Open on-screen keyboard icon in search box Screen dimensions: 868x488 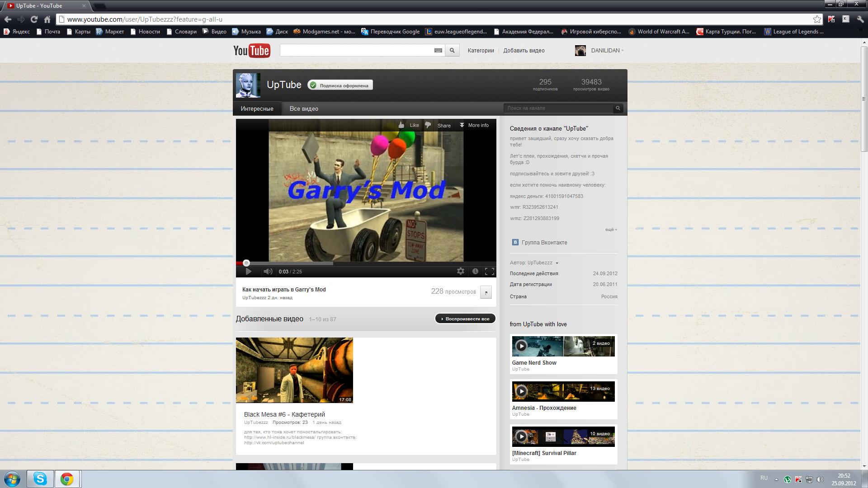(x=438, y=51)
